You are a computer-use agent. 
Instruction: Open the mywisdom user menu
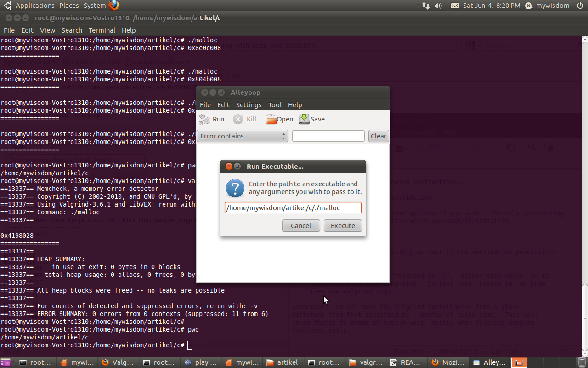pos(547,6)
